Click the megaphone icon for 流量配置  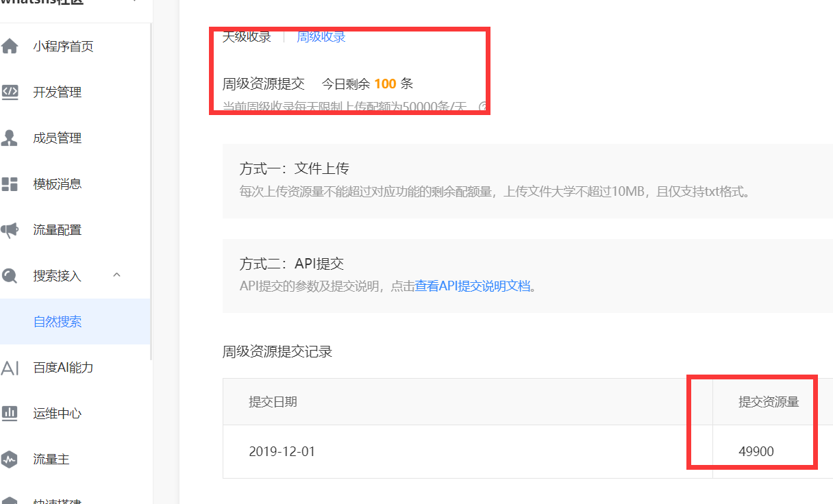point(10,230)
